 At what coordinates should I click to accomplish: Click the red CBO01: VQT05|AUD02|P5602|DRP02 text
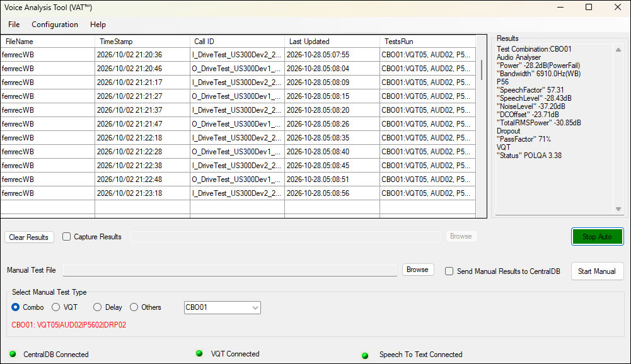click(x=69, y=325)
